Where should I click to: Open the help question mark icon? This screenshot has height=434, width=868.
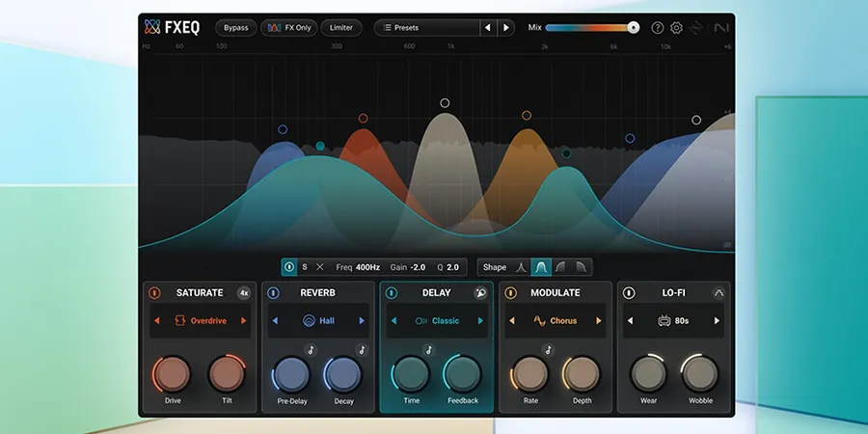(x=657, y=28)
